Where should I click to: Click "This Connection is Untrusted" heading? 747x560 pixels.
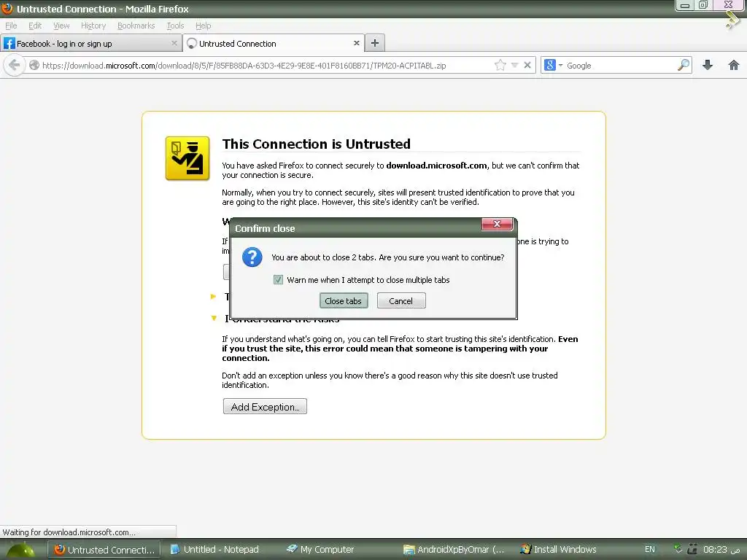coord(317,144)
